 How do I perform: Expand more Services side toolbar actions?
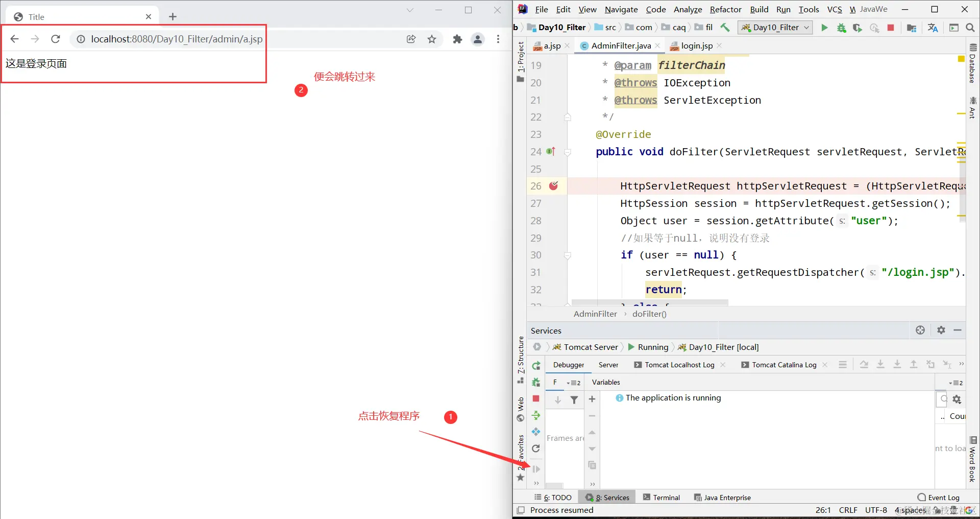tap(536, 483)
